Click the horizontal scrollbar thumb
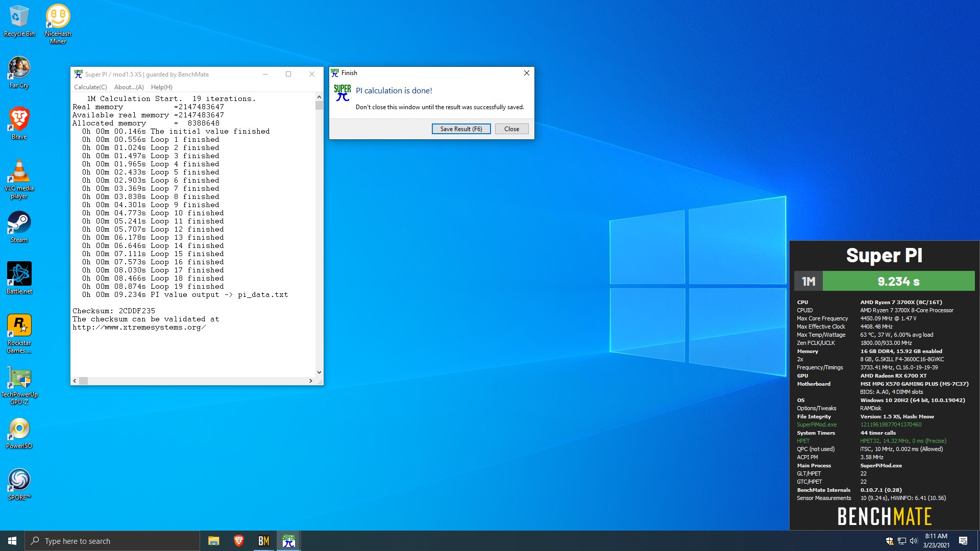980x551 pixels. tap(84, 381)
